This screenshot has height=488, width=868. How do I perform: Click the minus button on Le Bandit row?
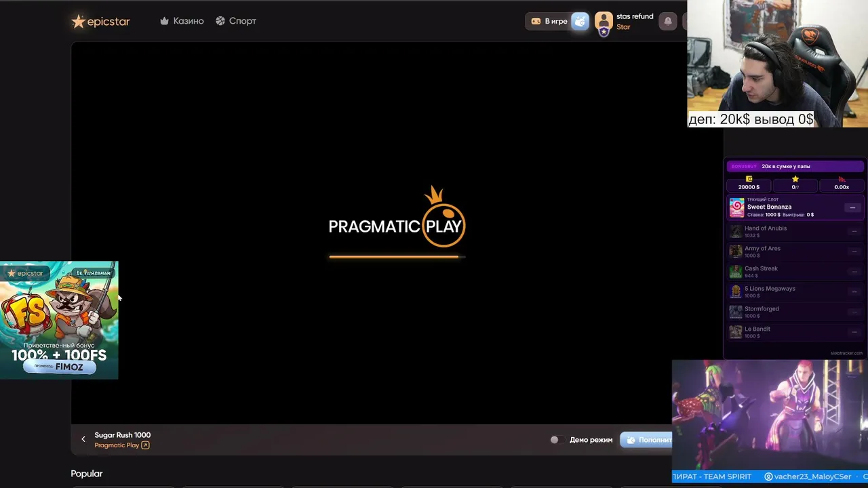[854, 332]
